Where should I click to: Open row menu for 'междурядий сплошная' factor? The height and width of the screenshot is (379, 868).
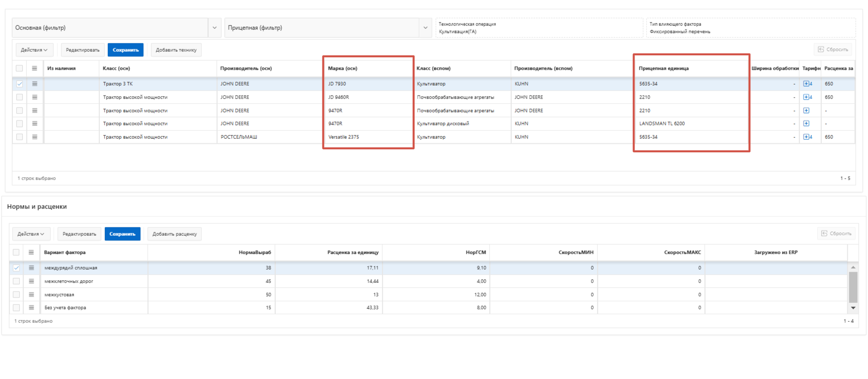[31, 268]
